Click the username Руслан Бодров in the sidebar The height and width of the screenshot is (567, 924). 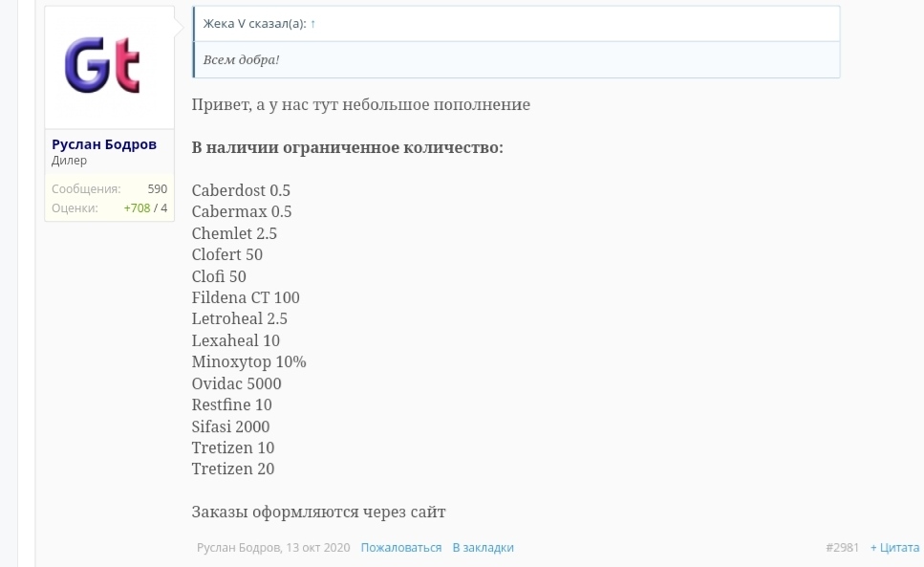click(103, 143)
